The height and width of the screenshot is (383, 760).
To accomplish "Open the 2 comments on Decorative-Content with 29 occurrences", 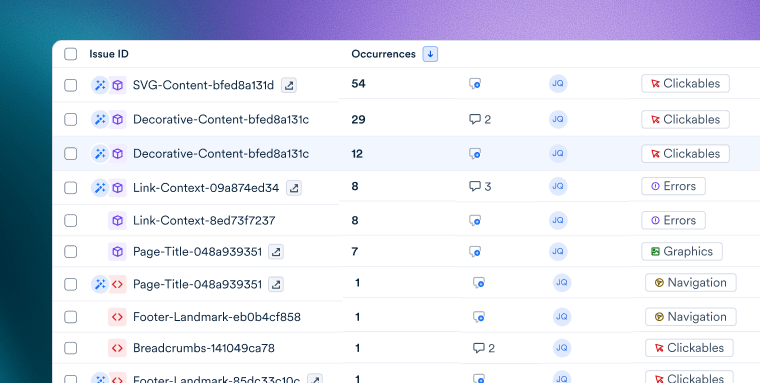I will pos(480,119).
